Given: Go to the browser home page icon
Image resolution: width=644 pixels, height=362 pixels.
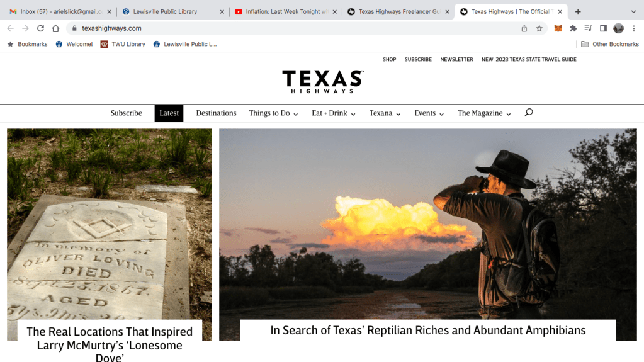Looking at the screenshot, I should point(55,28).
